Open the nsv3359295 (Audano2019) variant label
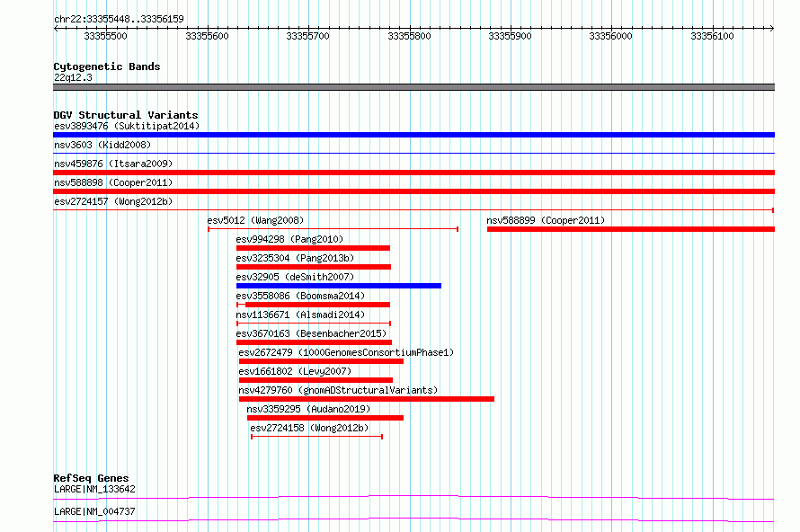800x532 pixels. [308, 409]
